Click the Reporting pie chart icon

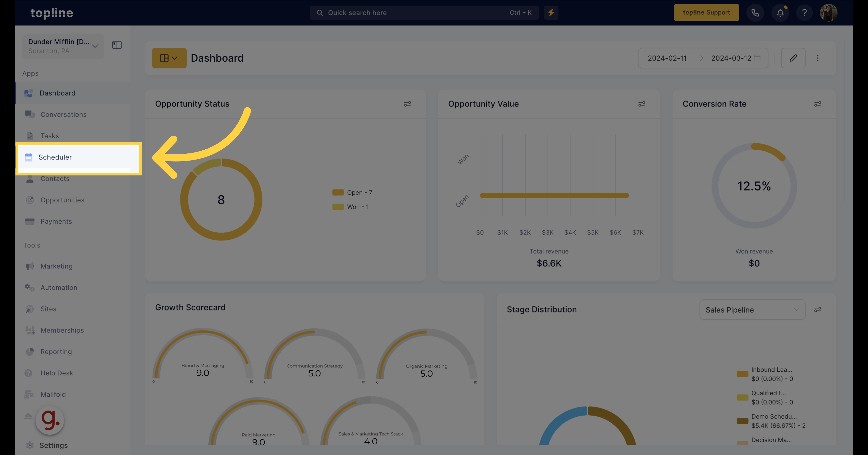tap(30, 352)
